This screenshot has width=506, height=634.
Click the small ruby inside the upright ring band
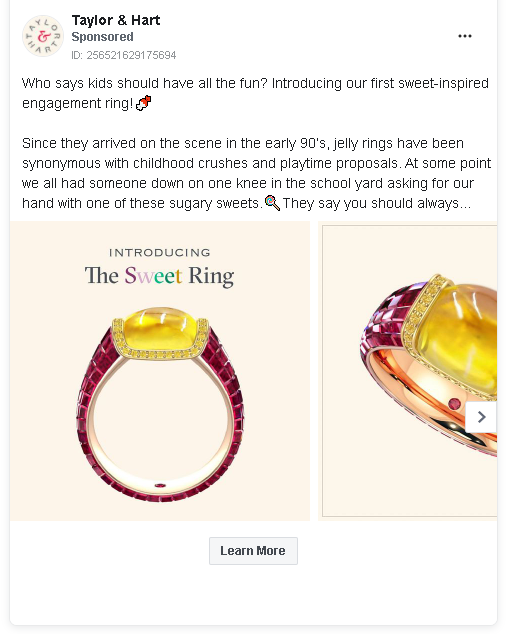tap(160, 485)
